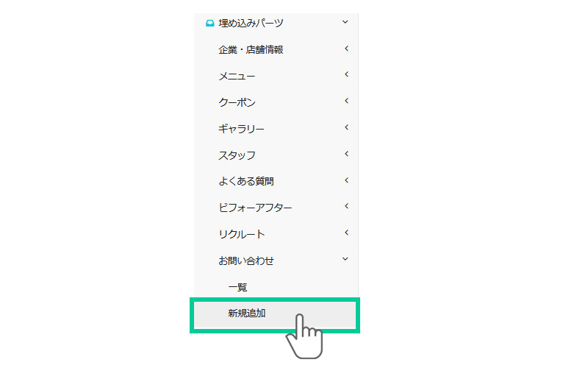Open the 埋め込みパーツ menu label

251,24
